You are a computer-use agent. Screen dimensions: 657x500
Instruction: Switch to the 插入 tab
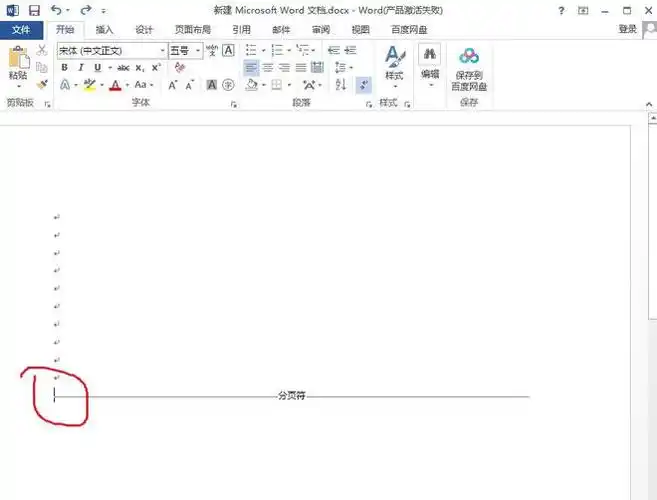click(x=104, y=30)
